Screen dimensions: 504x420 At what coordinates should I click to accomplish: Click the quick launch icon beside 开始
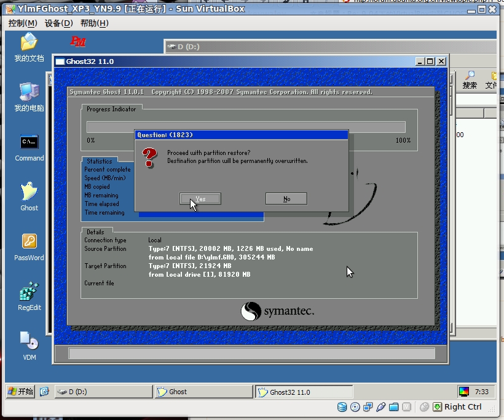[44, 391]
